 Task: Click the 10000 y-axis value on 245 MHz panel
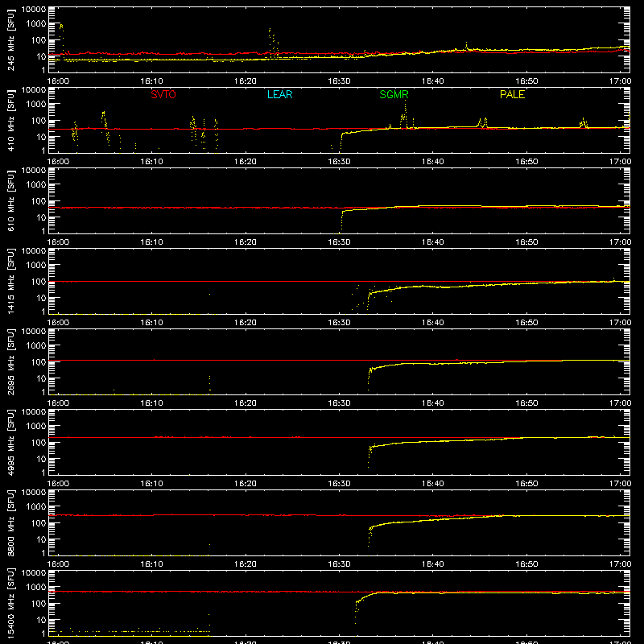[34, 10]
